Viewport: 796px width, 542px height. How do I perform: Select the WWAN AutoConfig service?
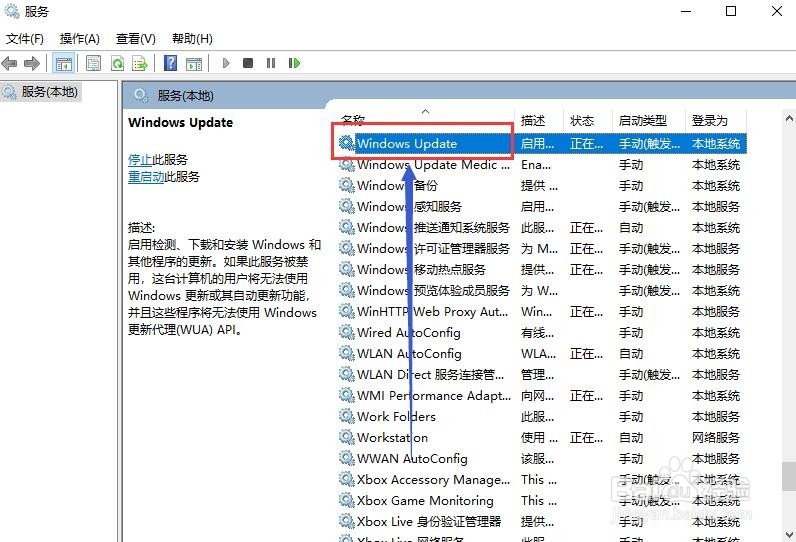point(541,459)
